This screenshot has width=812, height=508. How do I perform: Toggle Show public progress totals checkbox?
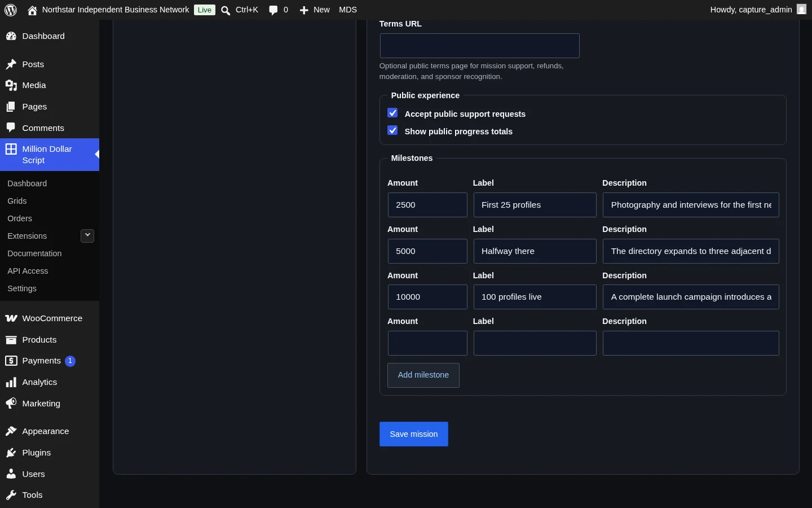pyautogui.click(x=393, y=130)
